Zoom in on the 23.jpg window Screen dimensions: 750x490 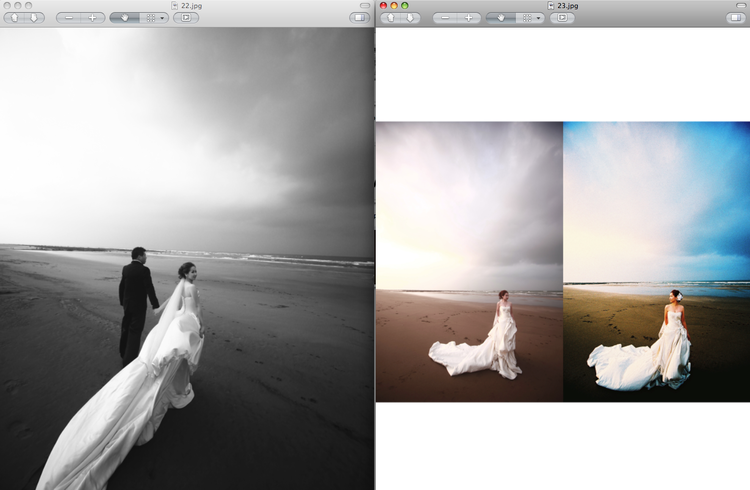(x=469, y=18)
